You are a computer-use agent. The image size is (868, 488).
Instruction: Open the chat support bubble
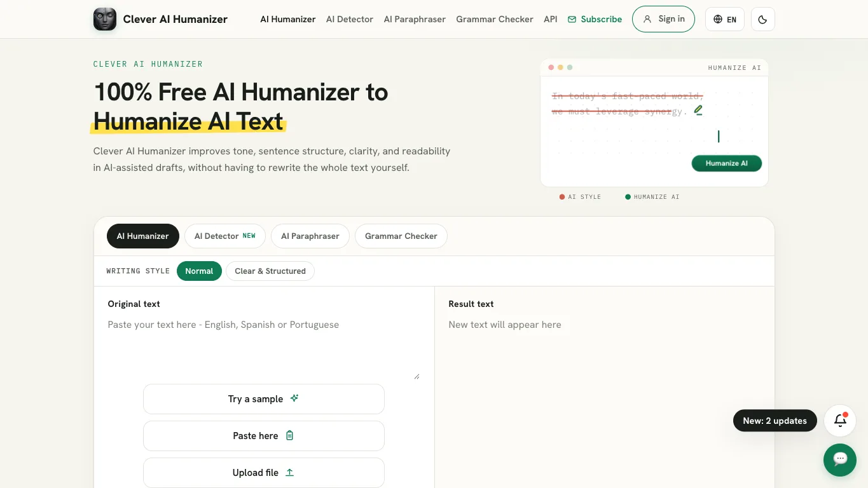[840, 459]
